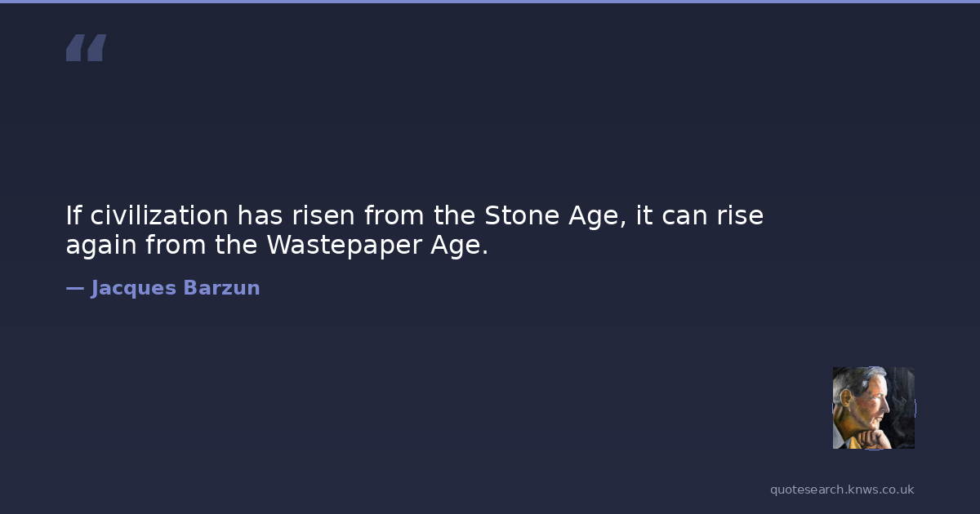Click the thin line beside the portrait's right edge
980x514 pixels.
click(915, 408)
